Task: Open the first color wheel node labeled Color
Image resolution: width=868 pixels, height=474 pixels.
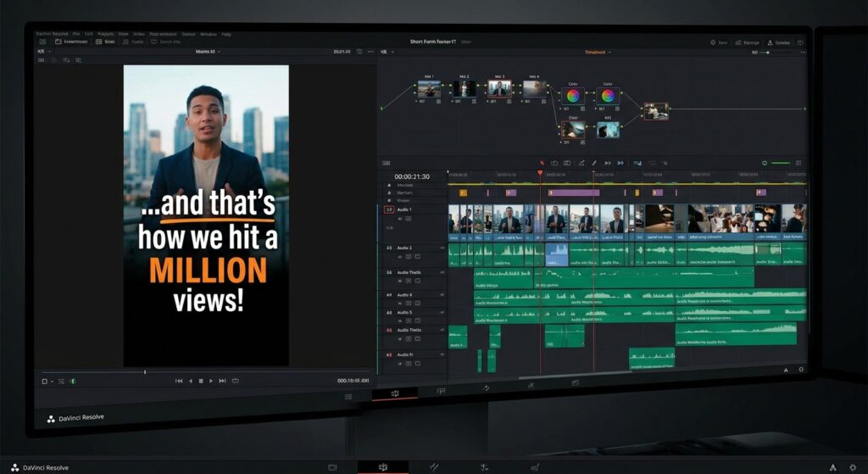Action: pos(573,96)
